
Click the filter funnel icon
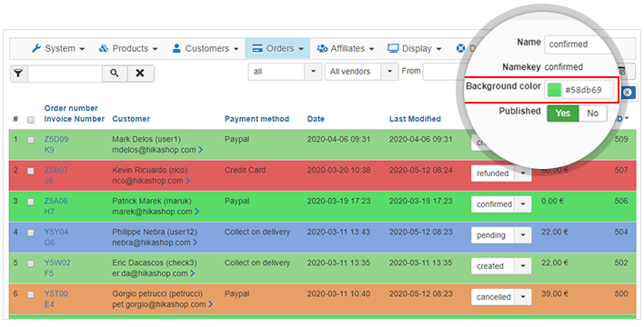[18, 74]
